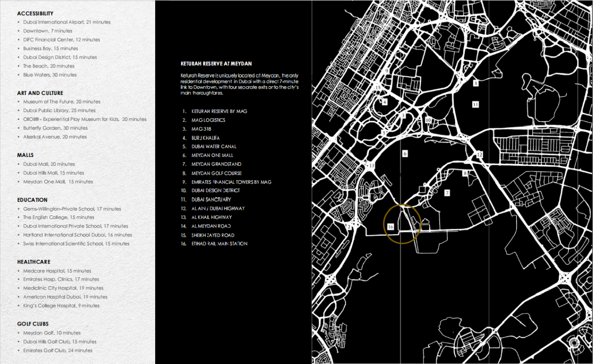Click map marker 6 for Meydan One Mall
Image resolution: width=593 pixels, height=364 pixels.
[405, 153]
